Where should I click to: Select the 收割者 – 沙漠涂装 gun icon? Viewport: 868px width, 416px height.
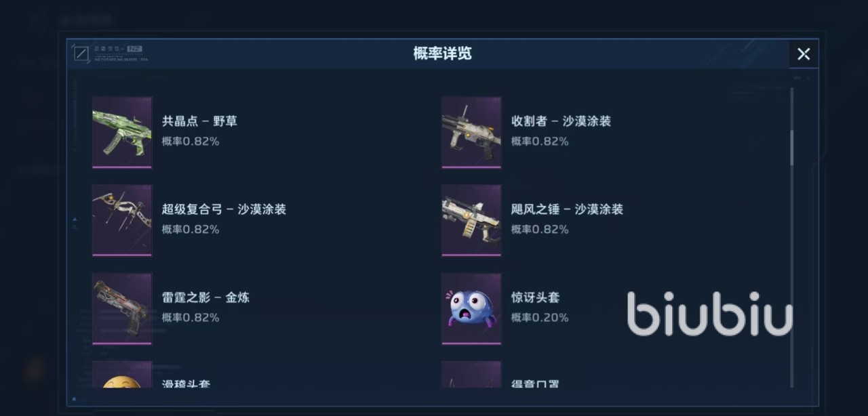click(471, 133)
